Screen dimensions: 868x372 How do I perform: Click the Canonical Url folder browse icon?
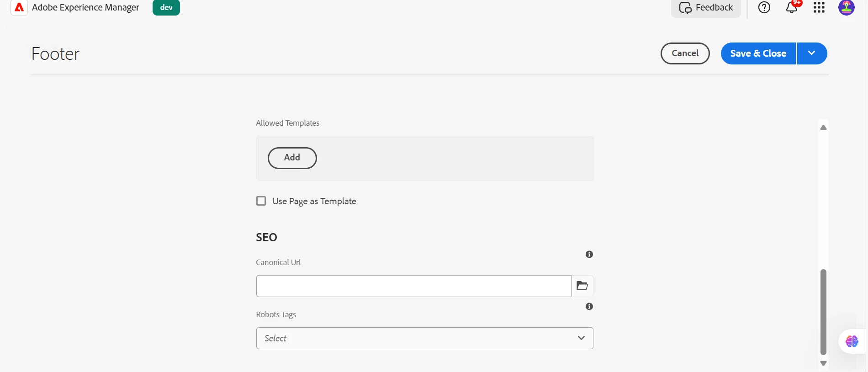click(x=582, y=286)
